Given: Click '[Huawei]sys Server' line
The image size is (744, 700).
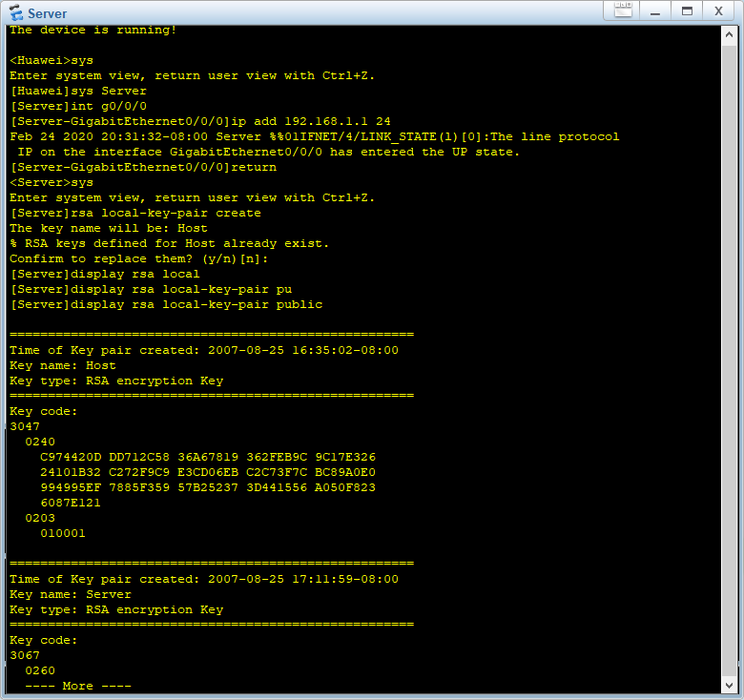Looking at the screenshot, I should (x=78, y=91).
